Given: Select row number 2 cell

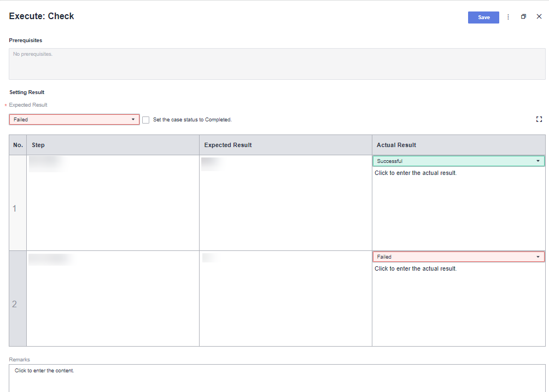Looking at the screenshot, I should point(15,304).
